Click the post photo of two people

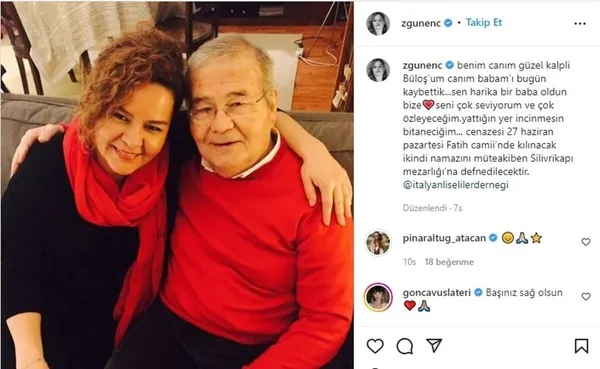point(177,185)
